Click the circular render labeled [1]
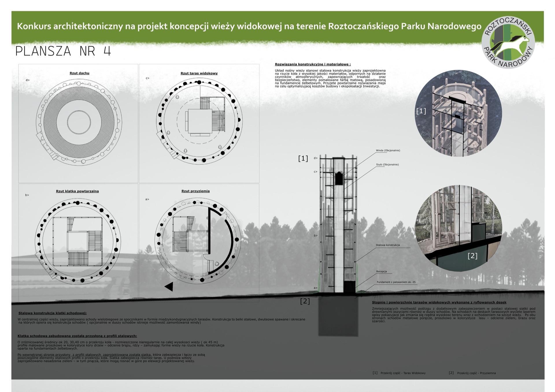Screen dimensions: 555x392 click(x=458, y=113)
